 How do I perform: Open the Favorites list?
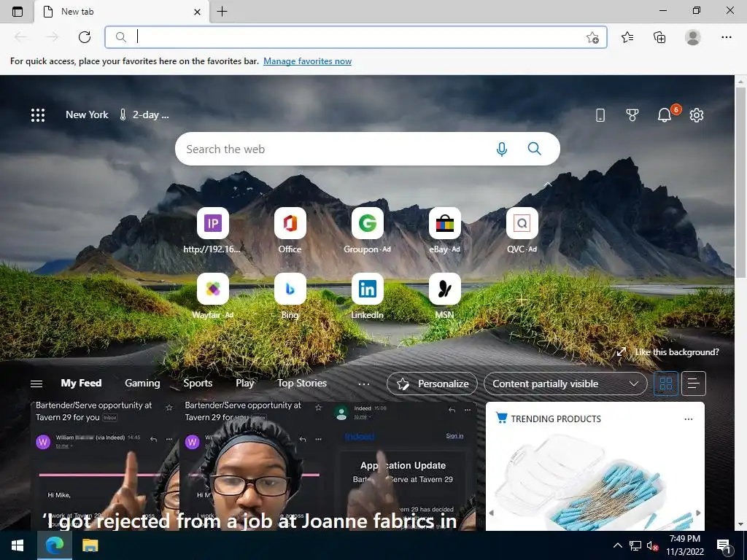627,37
